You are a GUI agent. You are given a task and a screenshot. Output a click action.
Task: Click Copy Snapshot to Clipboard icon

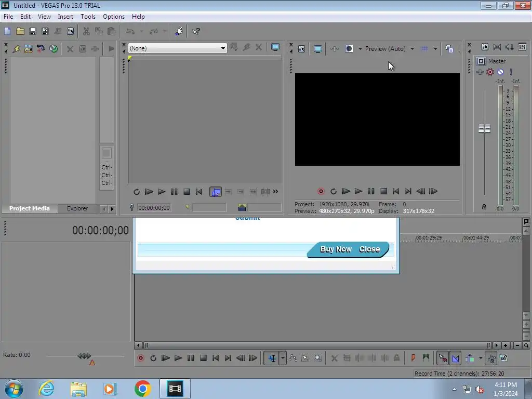(x=449, y=49)
